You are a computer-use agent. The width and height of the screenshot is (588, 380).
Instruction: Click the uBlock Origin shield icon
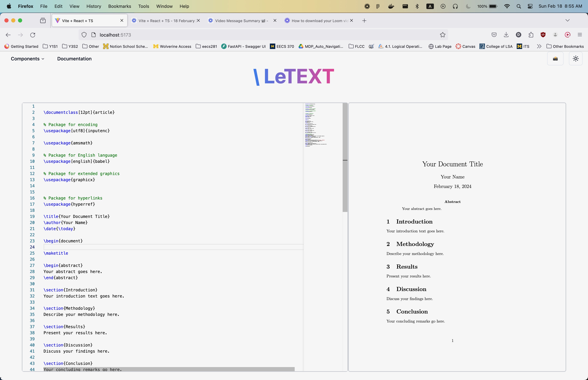[543, 35]
